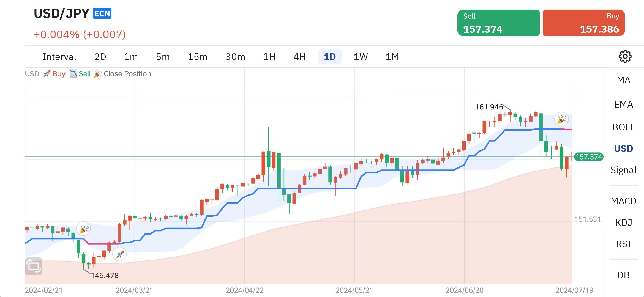Open the Interval selector
Image resolution: width=644 pixels, height=297 pixels.
click(59, 57)
